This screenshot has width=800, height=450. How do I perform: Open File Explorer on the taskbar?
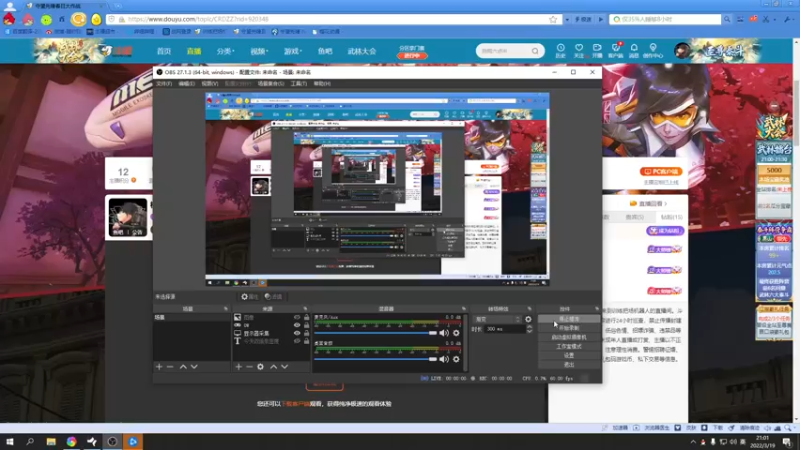51,441
